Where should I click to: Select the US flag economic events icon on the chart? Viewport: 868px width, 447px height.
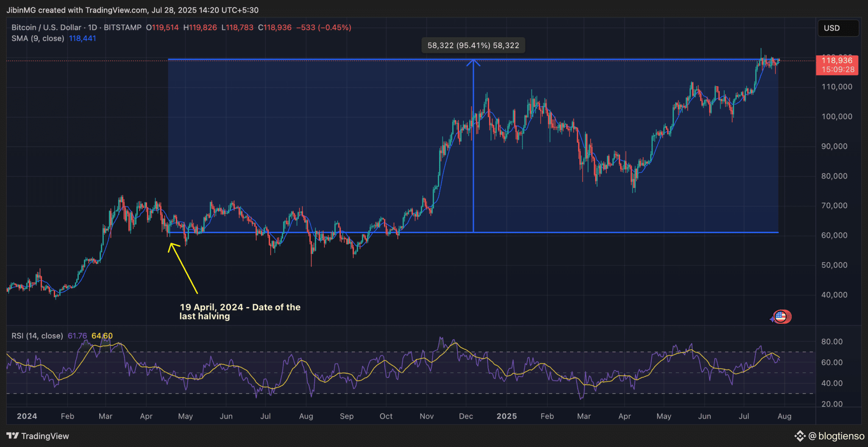point(781,317)
